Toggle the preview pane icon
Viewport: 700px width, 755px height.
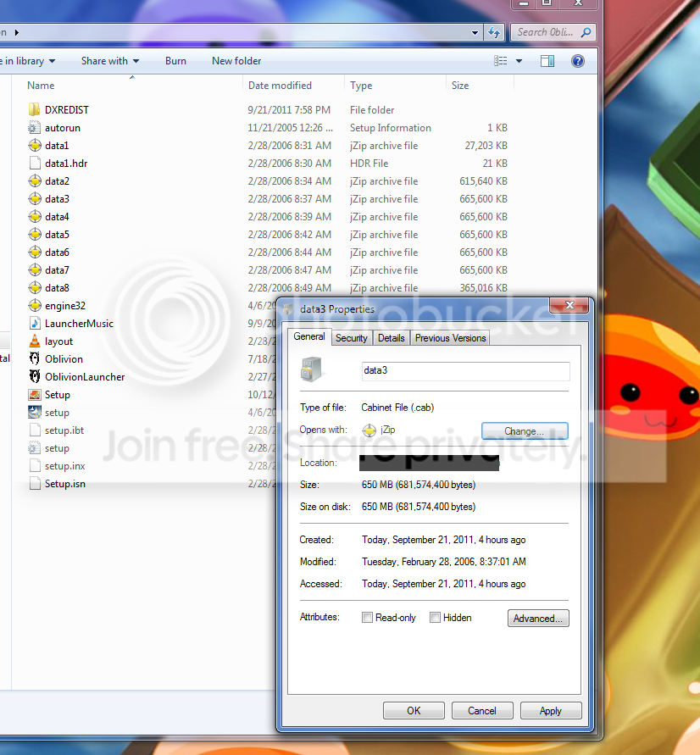[x=547, y=61]
